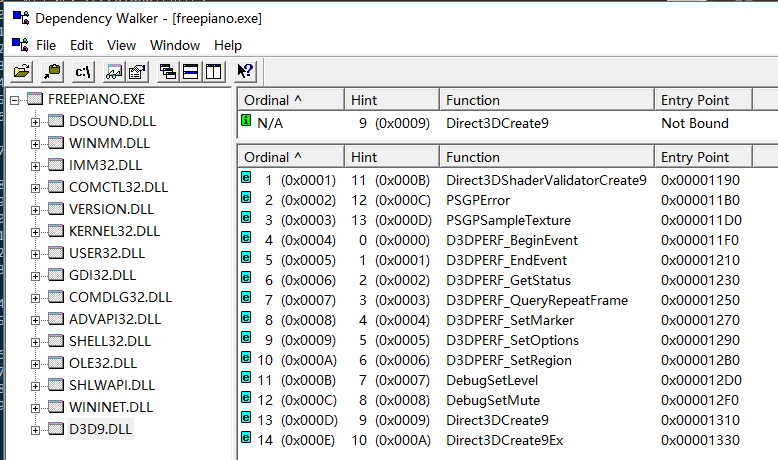Click export icon of PSGPError row
Screen dimensions: 778x460
tap(246, 197)
